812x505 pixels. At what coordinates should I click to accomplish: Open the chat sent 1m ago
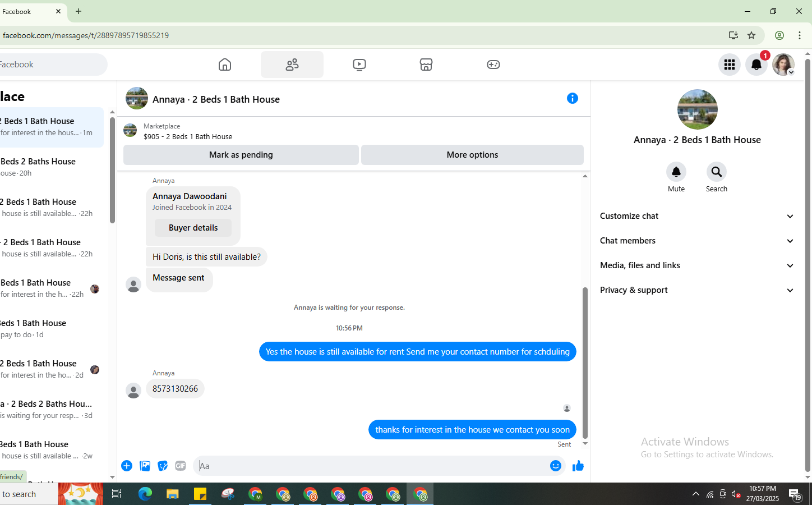click(50, 127)
